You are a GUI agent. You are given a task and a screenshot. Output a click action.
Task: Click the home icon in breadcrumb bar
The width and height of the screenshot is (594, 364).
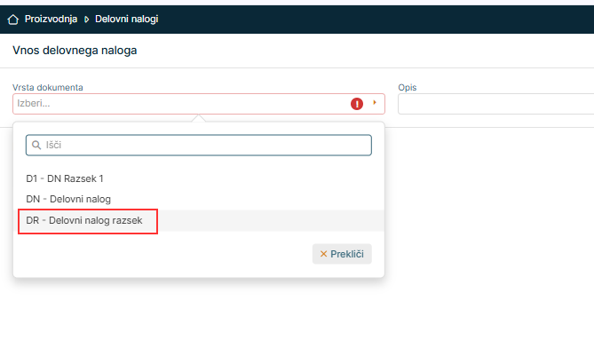[x=12, y=18]
